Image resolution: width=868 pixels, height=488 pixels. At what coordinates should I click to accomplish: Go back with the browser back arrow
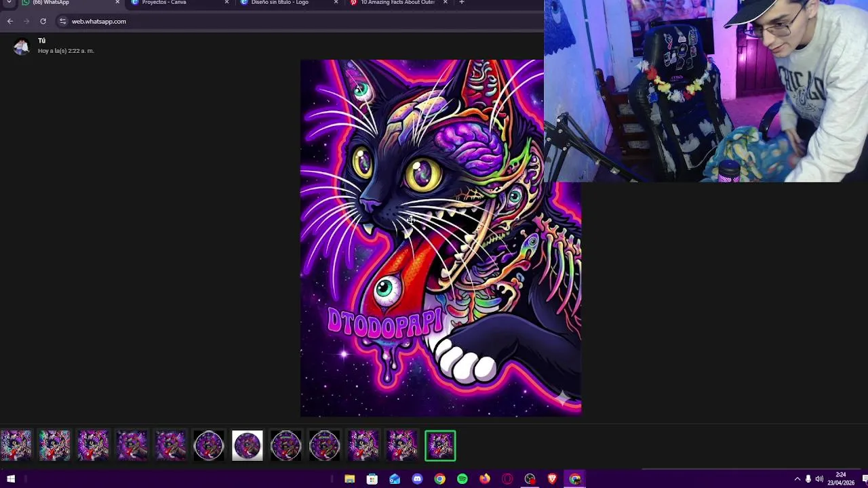click(10, 21)
